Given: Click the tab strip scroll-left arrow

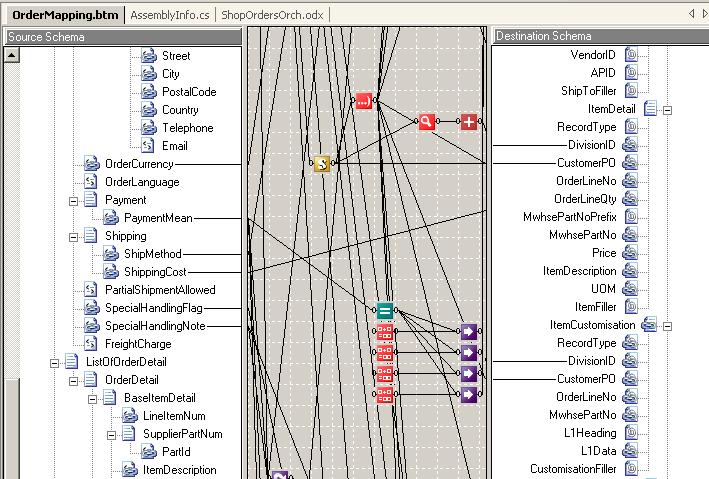Looking at the screenshot, I should tap(691, 14).
